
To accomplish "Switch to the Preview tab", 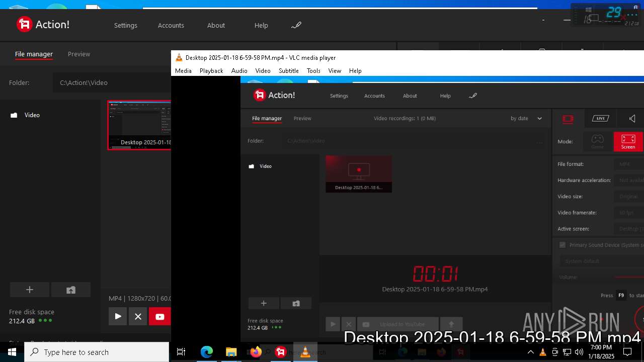I will [79, 54].
